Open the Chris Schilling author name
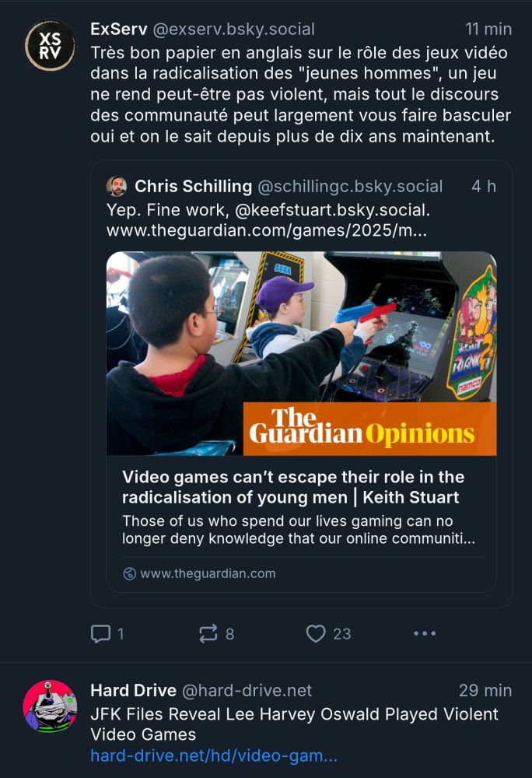532x778 pixels. pyautogui.click(x=194, y=187)
